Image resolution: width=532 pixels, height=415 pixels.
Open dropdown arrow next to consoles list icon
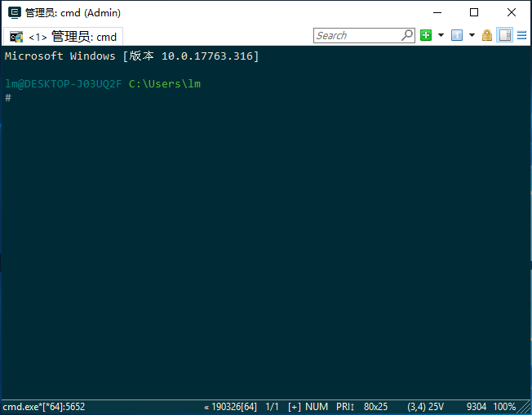[472, 35]
